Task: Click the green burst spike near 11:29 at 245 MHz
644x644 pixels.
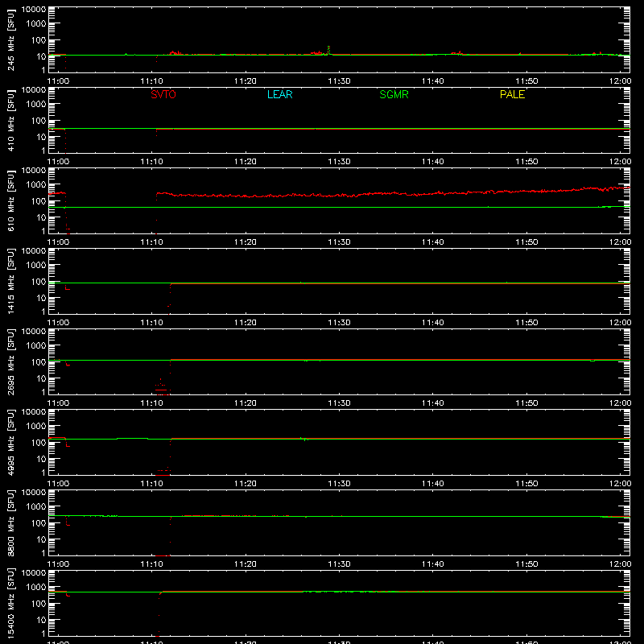Action: coord(328,50)
